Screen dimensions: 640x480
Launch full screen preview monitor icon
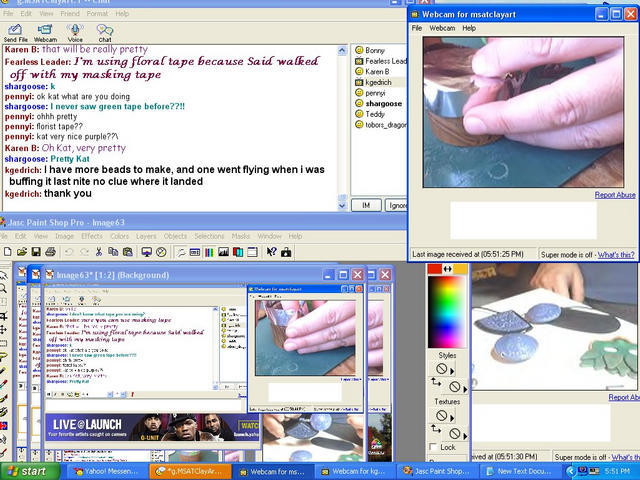147,252
